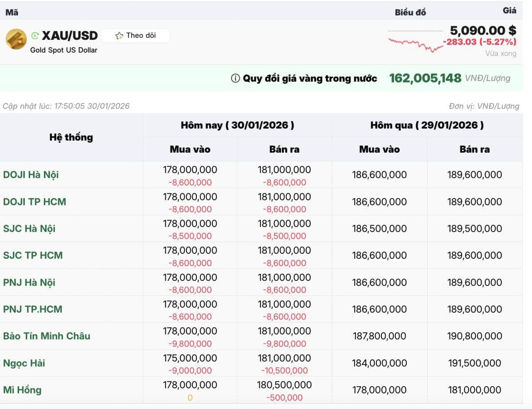Viewport: 532px width, 409px height.
Task: Click the Vừa xong status text
Action: point(501,54)
